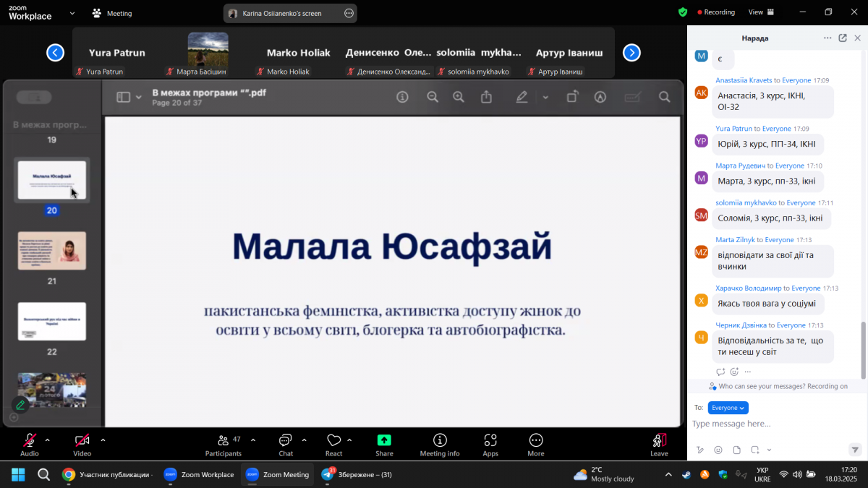Open the document Share/Export icon in the PDF toolbar
Image resolution: width=868 pixels, height=488 pixels.
(486, 97)
